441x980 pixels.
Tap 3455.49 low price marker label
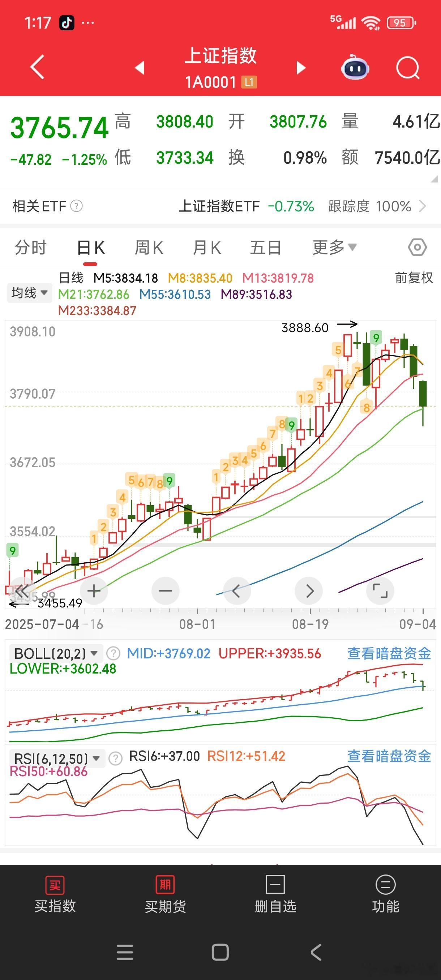(x=60, y=603)
